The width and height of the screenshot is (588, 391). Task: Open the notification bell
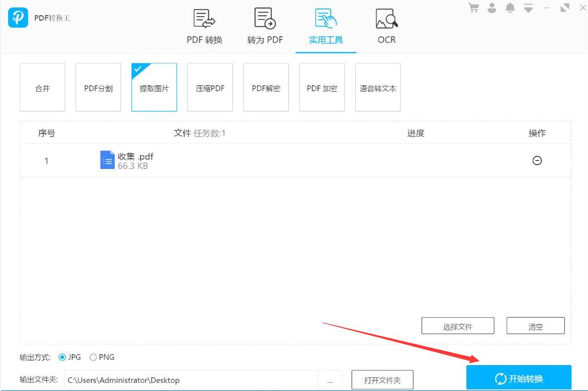pyautogui.click(x=510, y=8)
